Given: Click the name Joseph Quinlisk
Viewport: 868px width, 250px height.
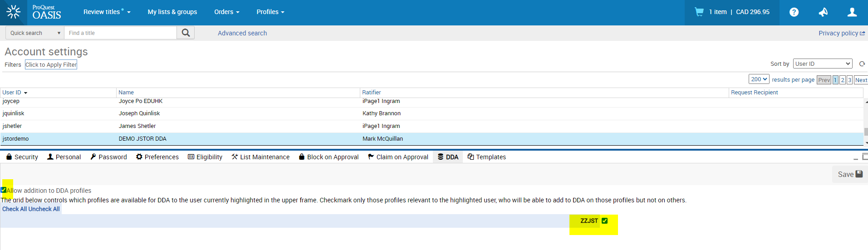Looking at the screenshot, I should [x=139, y=113].
